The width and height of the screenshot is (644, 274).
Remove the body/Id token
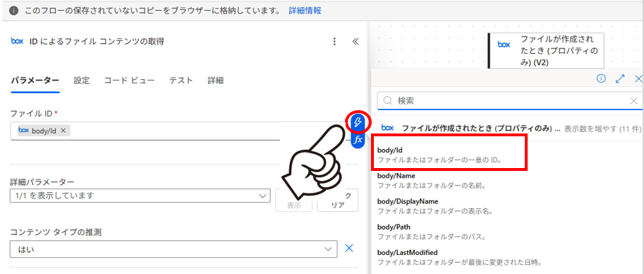click(x=63, y=131)
